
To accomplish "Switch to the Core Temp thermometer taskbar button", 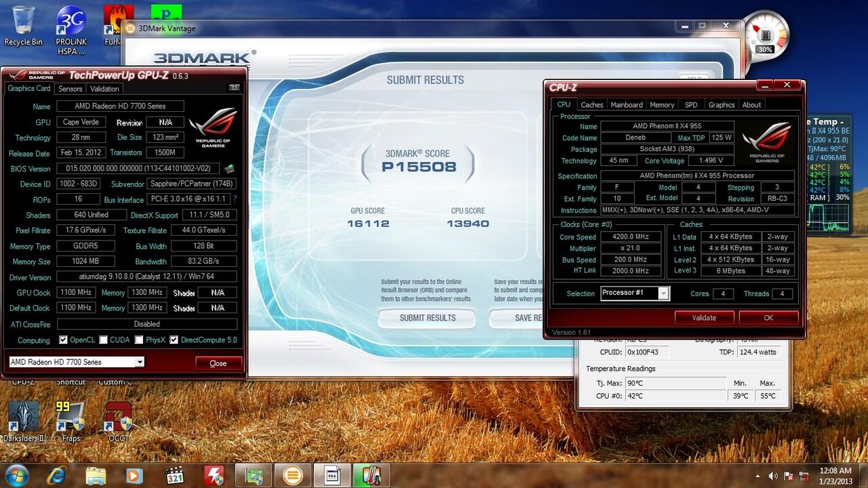I will point(371,474).
